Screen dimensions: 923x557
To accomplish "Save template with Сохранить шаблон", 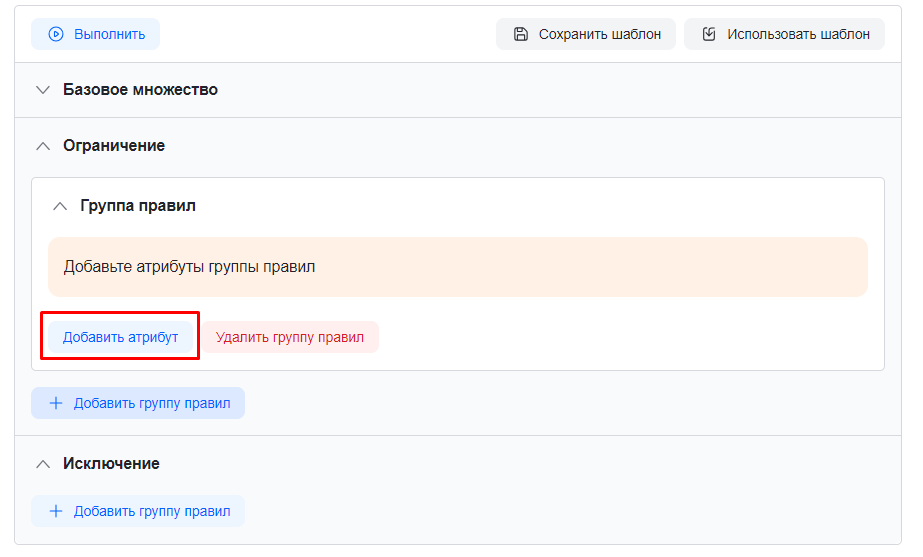I will point(586,34).
